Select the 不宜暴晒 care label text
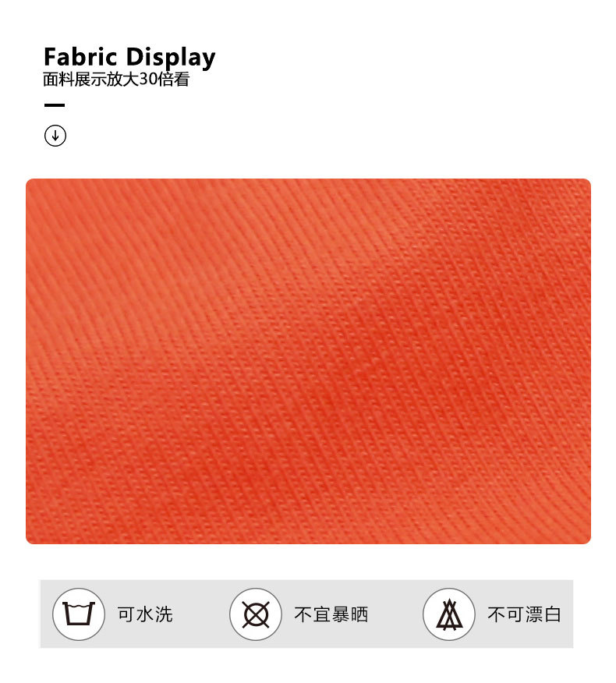The image size is (616, 683). (x=331, y=614)
